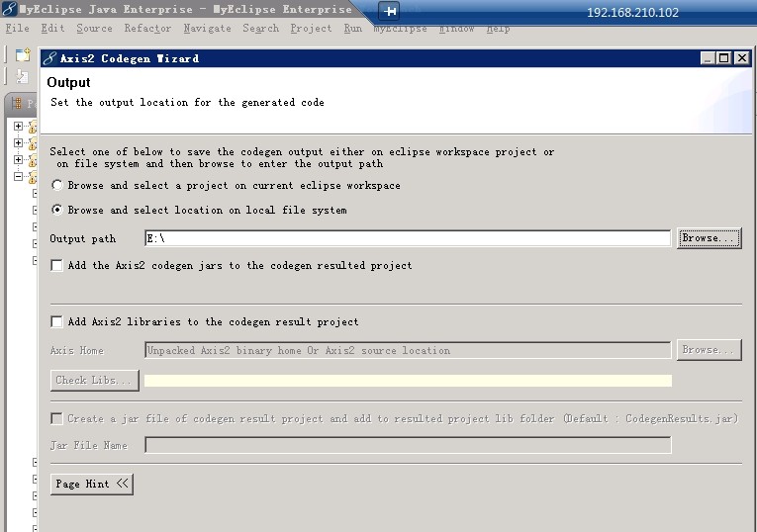The width and height of the screenshot is (757, 532).
Task: Maximize the Axis2 Codegen Wizard window
Action: tap(724, 58)
